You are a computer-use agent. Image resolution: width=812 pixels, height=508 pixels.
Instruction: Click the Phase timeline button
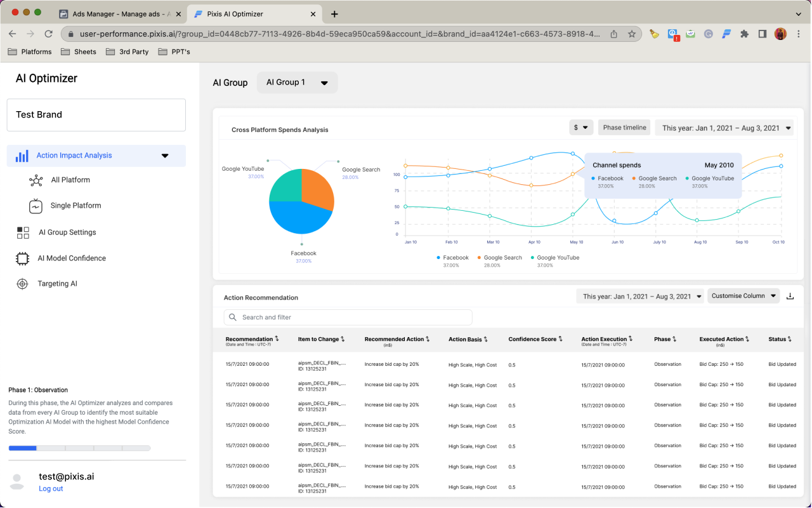624,128
